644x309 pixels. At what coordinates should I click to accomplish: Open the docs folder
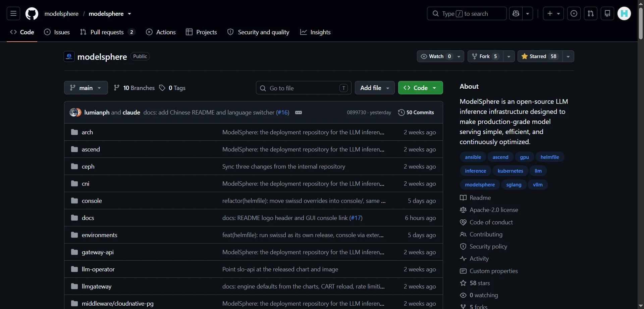pos(88,218)
